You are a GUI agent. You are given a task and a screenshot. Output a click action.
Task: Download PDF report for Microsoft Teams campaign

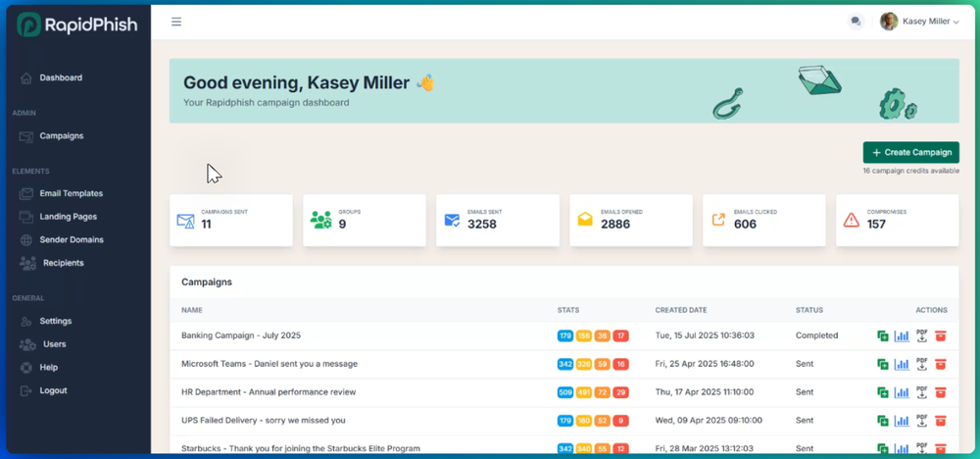[922, 363]
